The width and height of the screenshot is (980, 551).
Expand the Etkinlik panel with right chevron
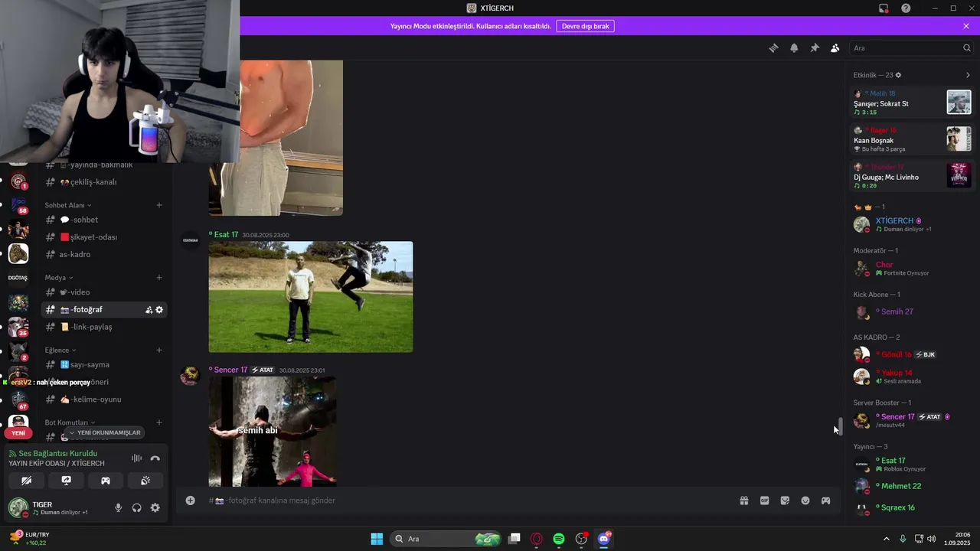pos(968,75)
